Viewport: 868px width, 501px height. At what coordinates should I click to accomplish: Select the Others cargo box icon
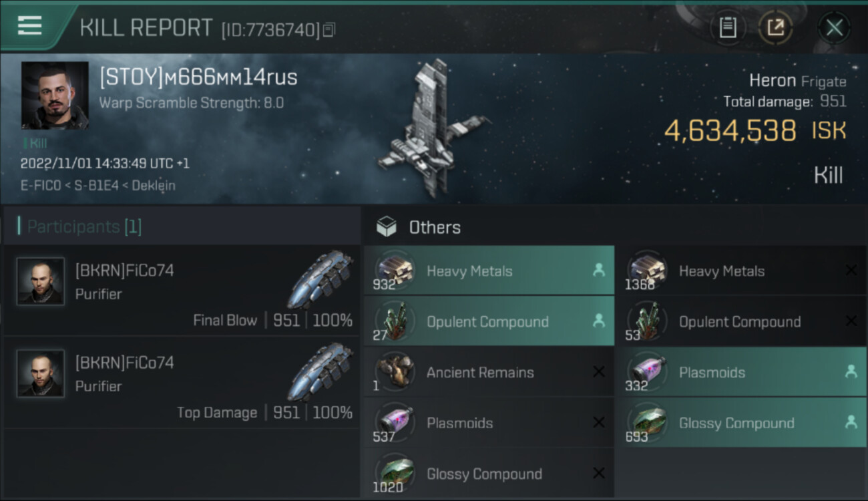tap(387, 227)
